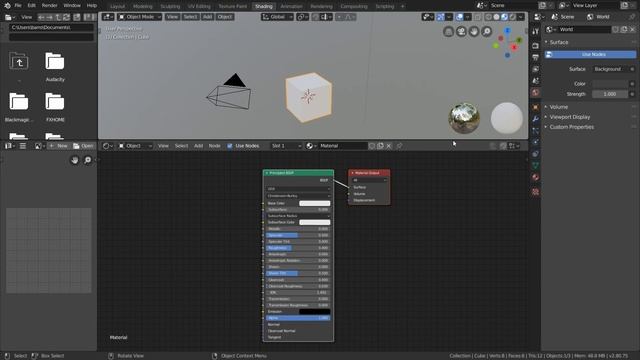Click the pan view hand icon in viewport

474,32
